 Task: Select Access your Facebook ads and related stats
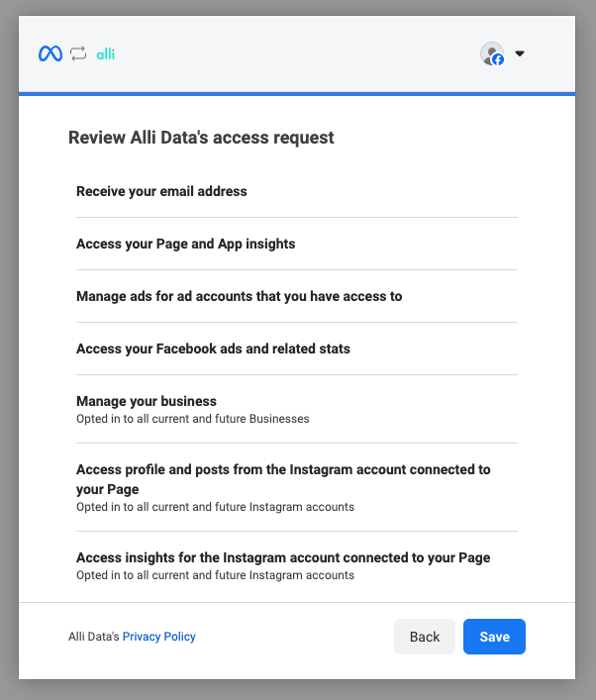[213, 349]
